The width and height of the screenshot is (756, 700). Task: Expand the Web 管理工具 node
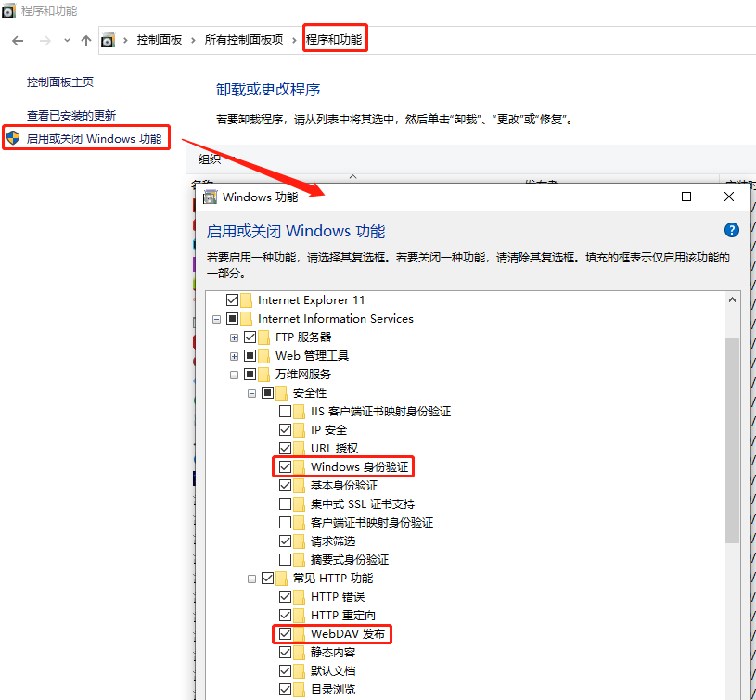pos(234,357)
